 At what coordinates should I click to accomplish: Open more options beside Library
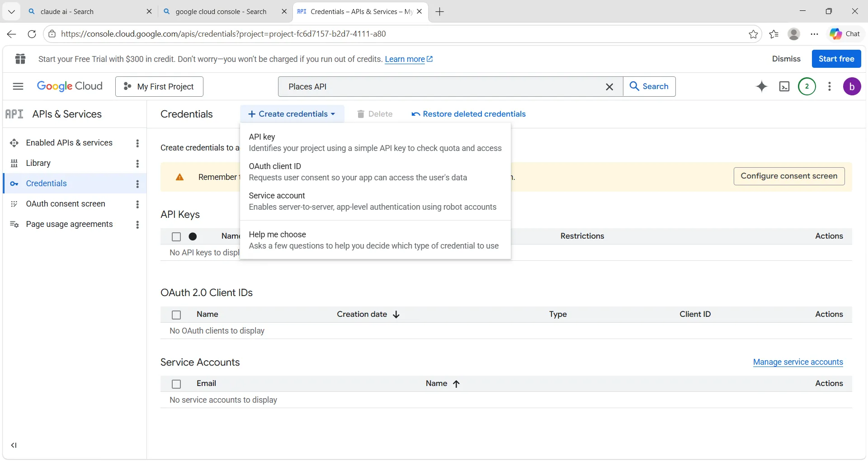pyautogui.click(x=137, y=164)
